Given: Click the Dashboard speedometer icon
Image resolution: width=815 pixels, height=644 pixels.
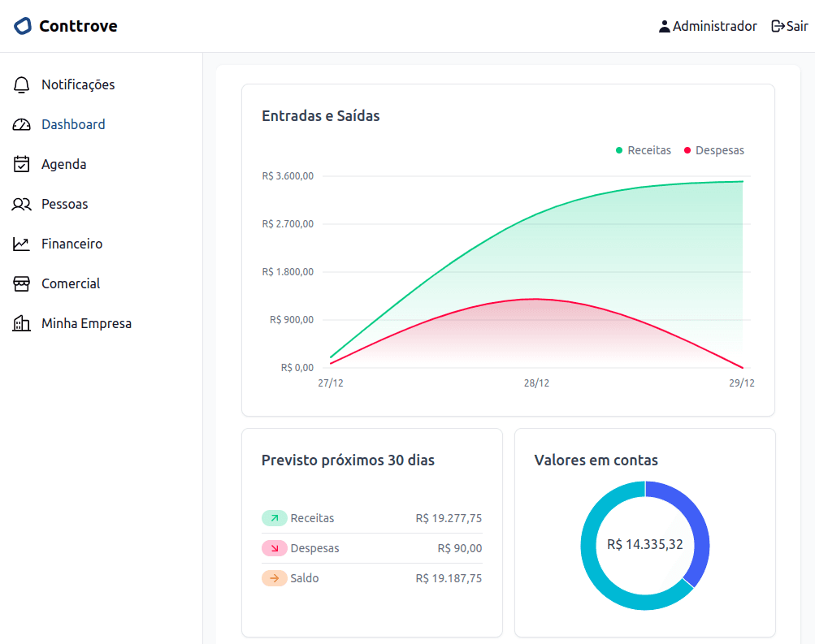Looking at the screenshot, I should (x=22, y=124).
